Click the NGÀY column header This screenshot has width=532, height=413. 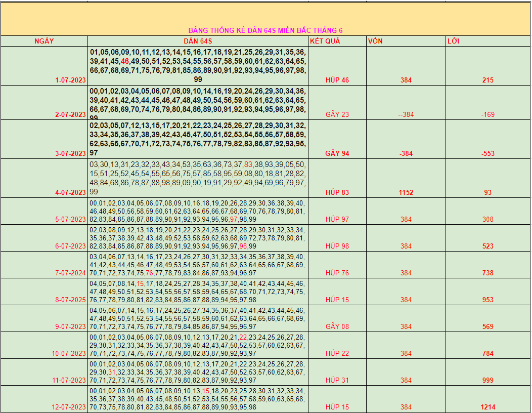tap(44, 41)
